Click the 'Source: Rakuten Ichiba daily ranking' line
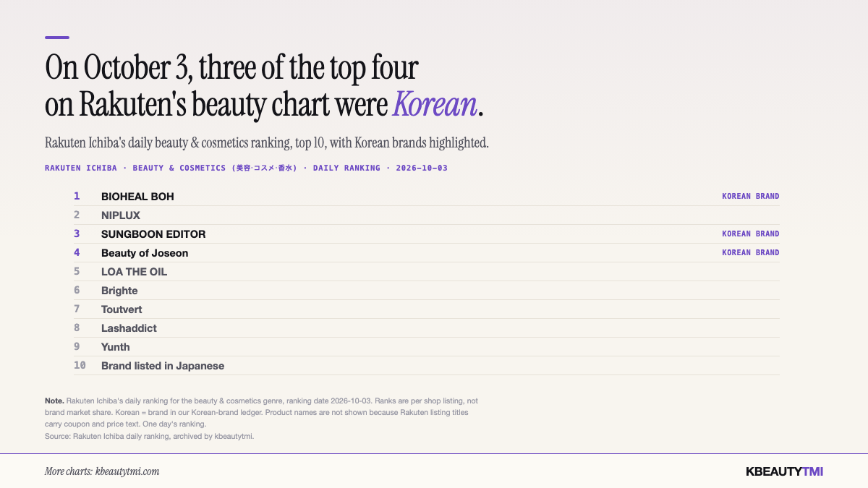The height and width of the screenshot is (488, 868). 150,436
